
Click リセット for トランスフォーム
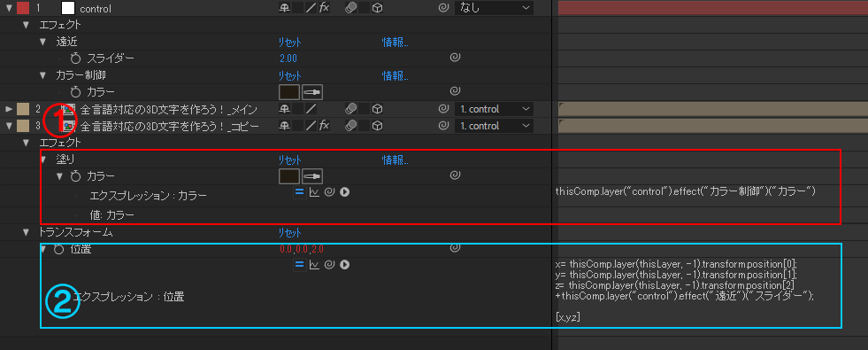click(290, 233)
